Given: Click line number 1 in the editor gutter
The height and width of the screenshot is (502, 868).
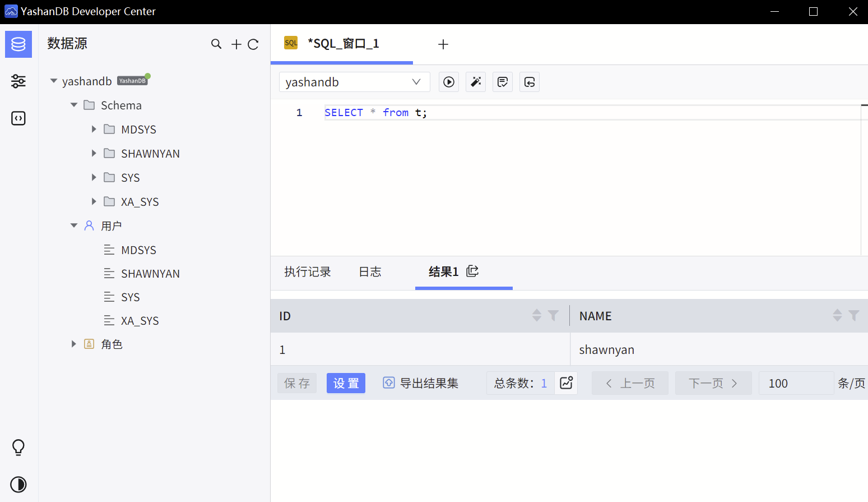Looking at the screenshot, I should (299, 113).
